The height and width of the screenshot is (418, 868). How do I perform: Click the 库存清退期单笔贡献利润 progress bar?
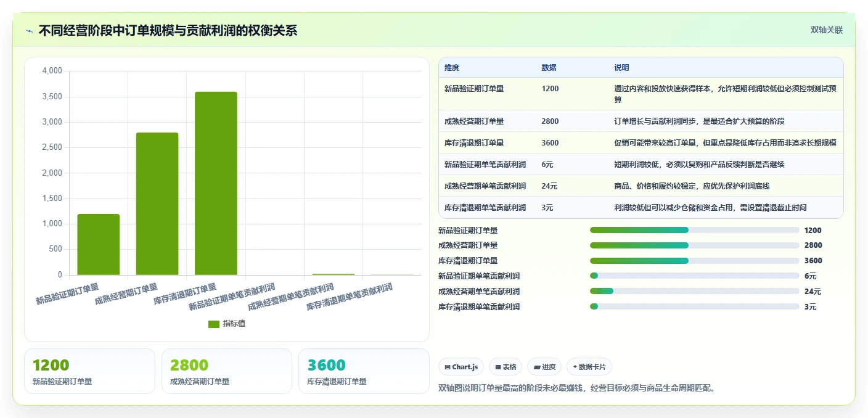point(695,306)
